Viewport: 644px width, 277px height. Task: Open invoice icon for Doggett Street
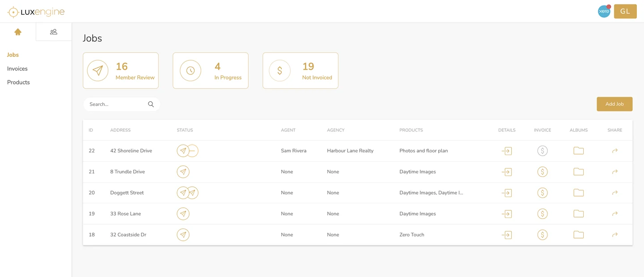[x=542, y=193]
